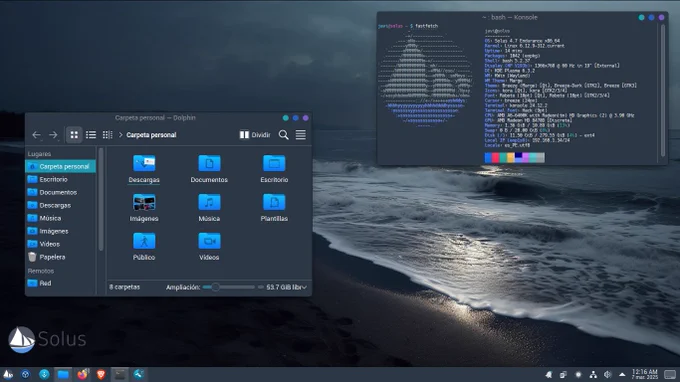
Task: Open network connections tray icon
Action: tap(593, 375)
